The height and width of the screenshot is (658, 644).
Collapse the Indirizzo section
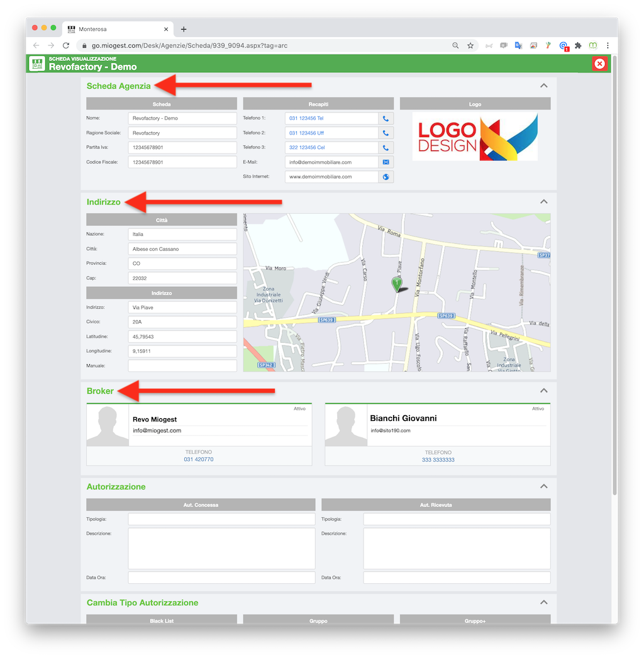point(544,202)
